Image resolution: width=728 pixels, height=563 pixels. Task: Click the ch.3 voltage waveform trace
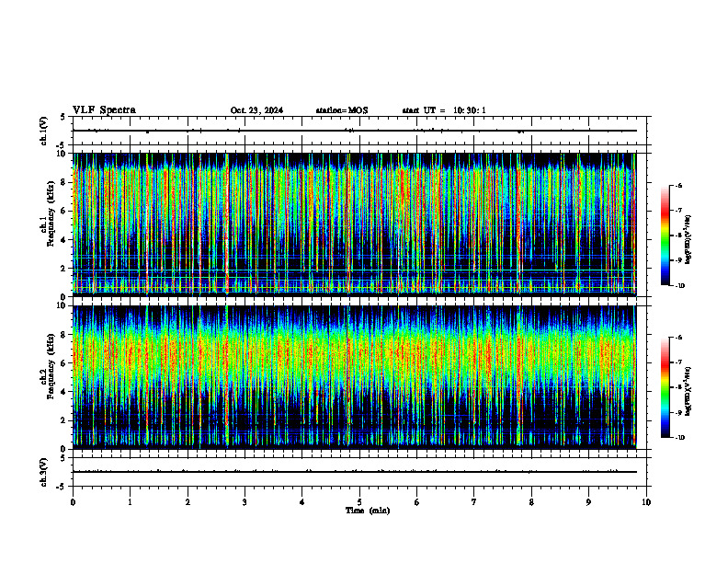[354, 472]
